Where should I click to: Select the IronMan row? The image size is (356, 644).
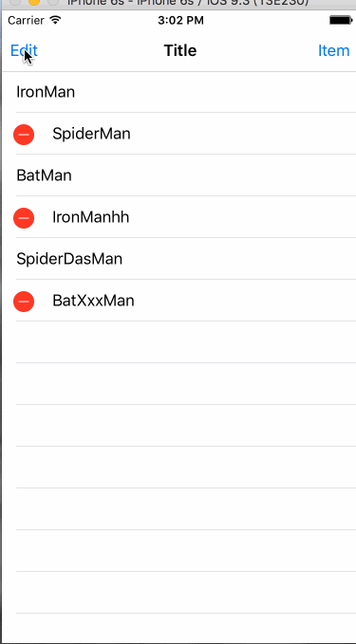coord(178,92)
